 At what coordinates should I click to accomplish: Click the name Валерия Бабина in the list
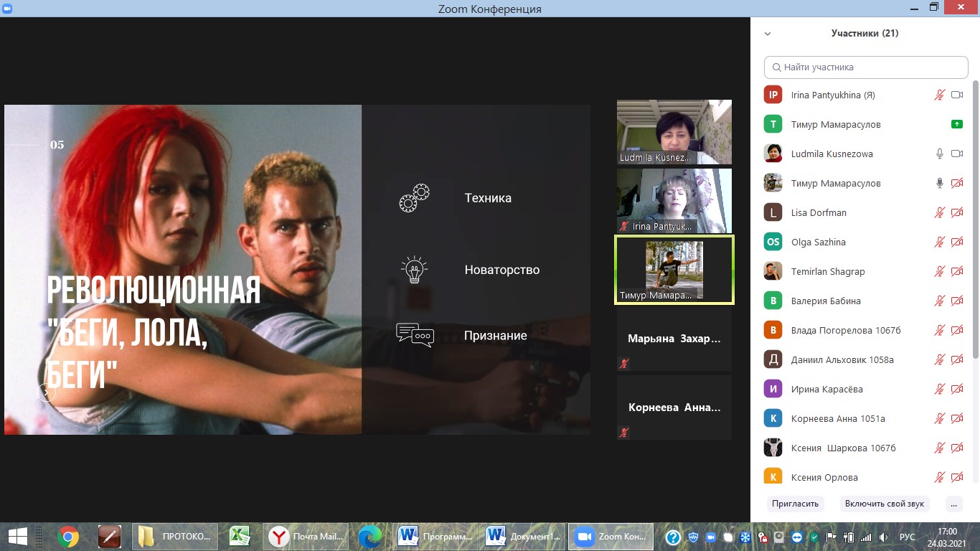[826, 301]
